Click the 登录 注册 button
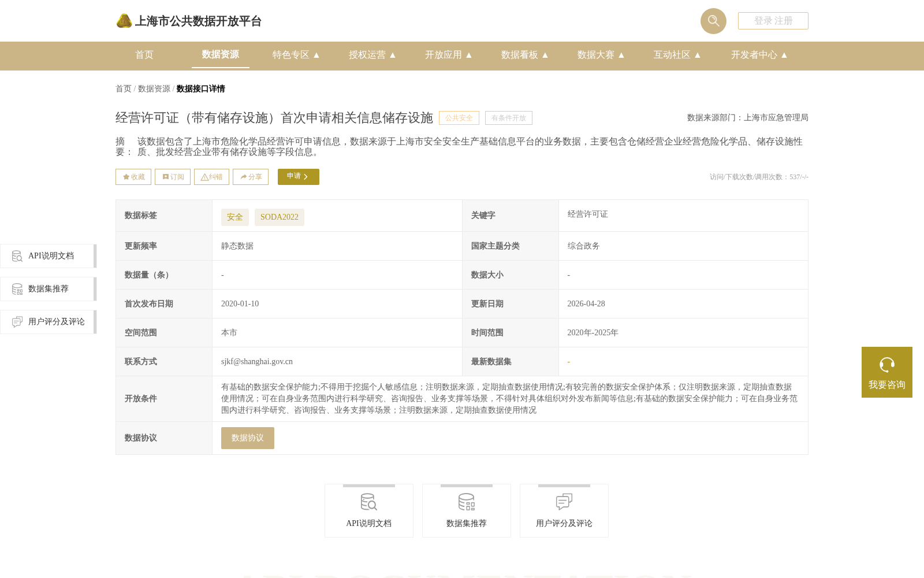 (773, 21)
